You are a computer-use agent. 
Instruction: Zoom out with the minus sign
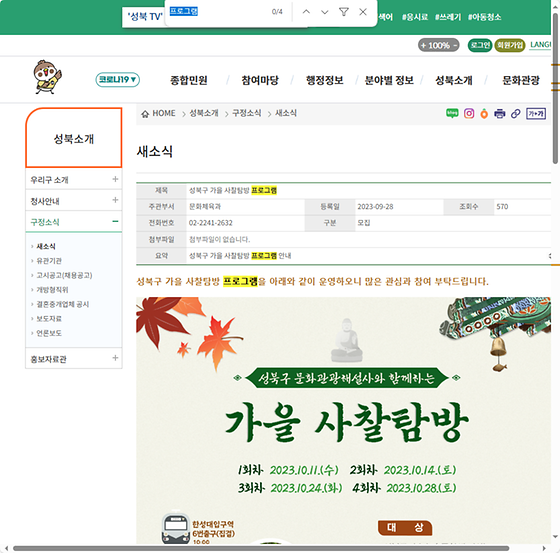click(x=455, y=45)
